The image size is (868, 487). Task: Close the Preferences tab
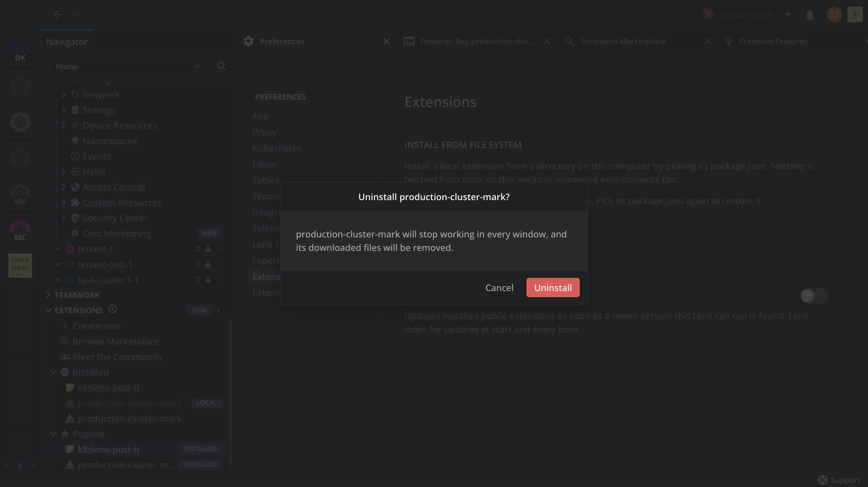(386, 41)
